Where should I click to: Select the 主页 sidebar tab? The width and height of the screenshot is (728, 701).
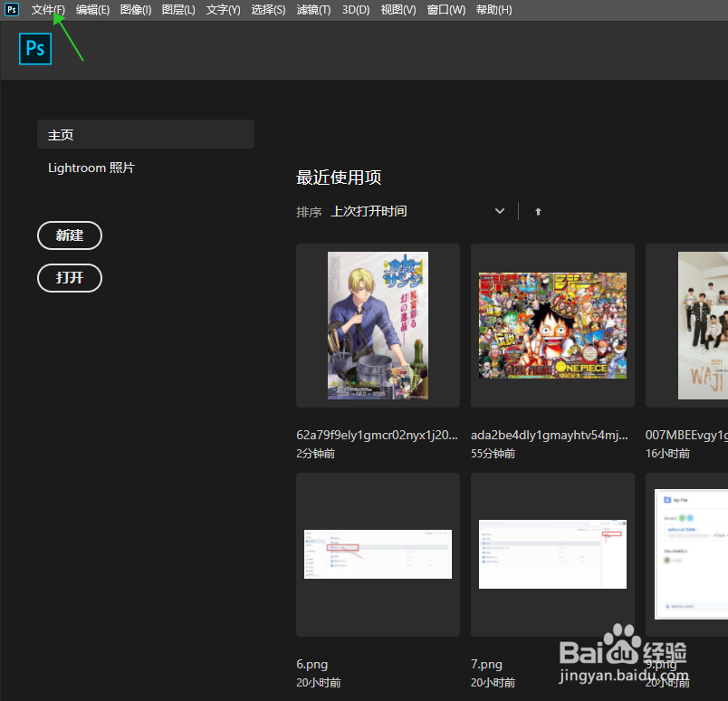[x=146, y=134]
